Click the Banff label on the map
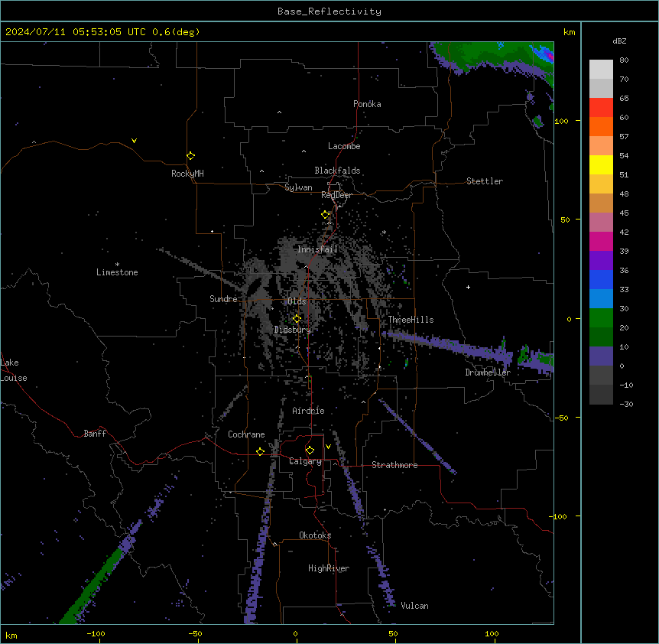Image resolution: width=659 pixels, height=644 pixels. pos(95,434)
